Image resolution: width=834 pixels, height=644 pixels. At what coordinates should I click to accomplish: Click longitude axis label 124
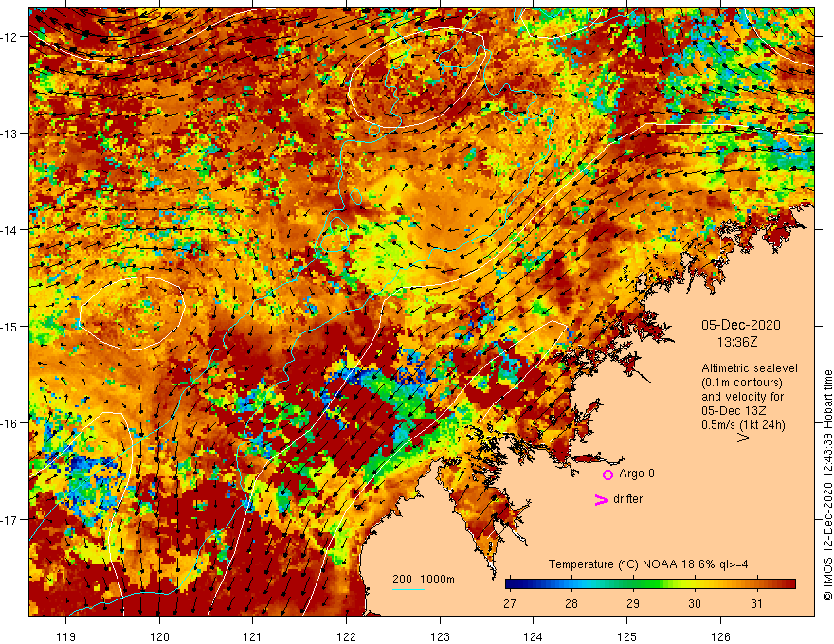coord(534,636)
